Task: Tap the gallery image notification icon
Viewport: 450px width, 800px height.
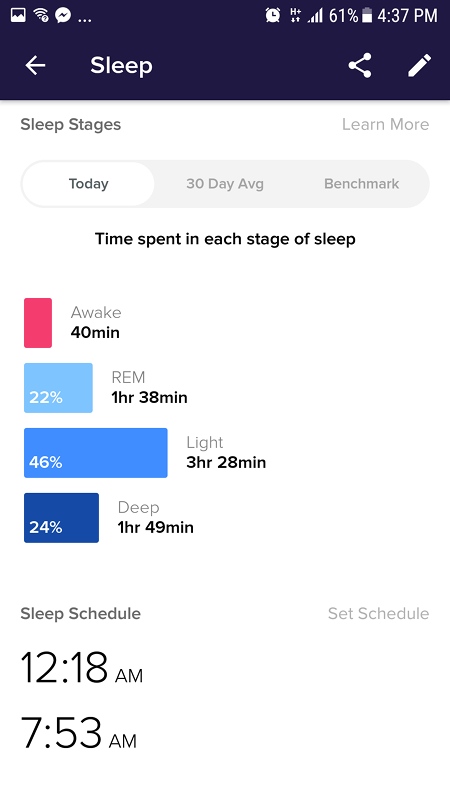Action: click(18, 15)
